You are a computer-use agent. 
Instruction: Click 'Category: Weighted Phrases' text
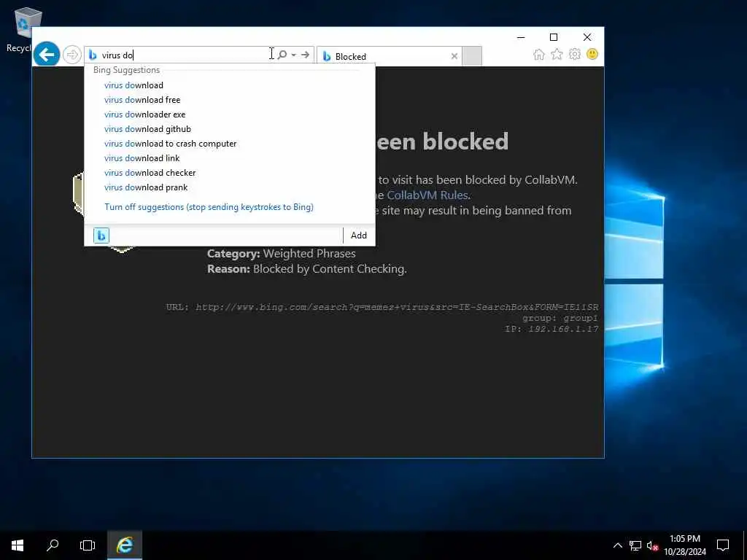click(x=281, y=253)
